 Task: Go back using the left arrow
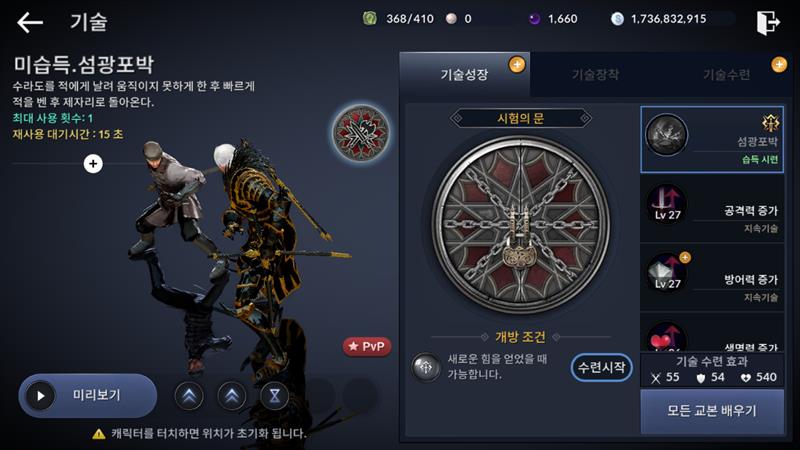click(x=30, y=22)
